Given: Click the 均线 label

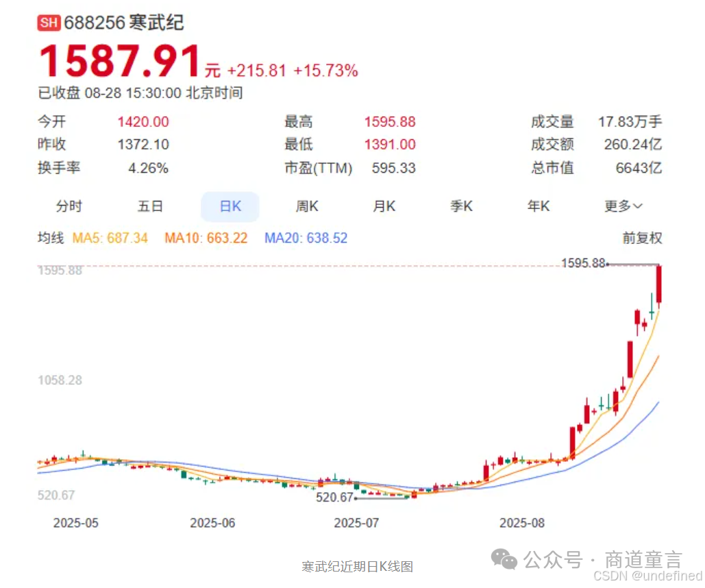Looking at the screenshot, I should (x=51, y=238).
